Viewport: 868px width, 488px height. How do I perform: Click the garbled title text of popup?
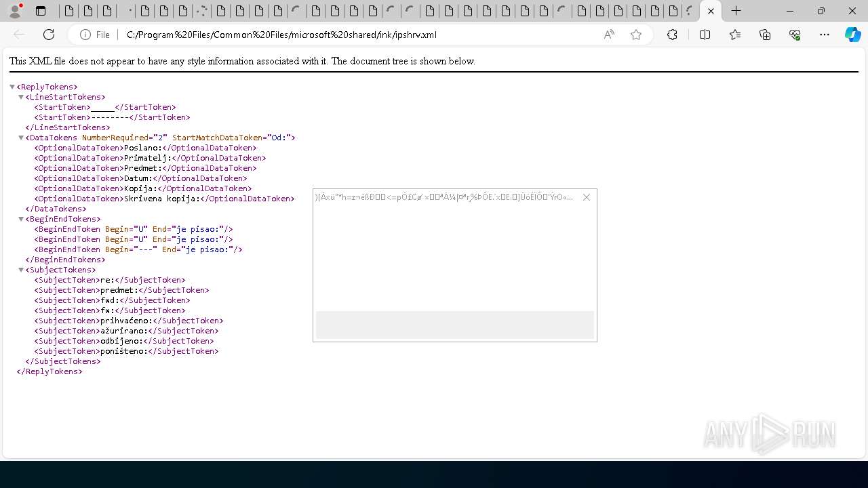click(x=444, y=197)
